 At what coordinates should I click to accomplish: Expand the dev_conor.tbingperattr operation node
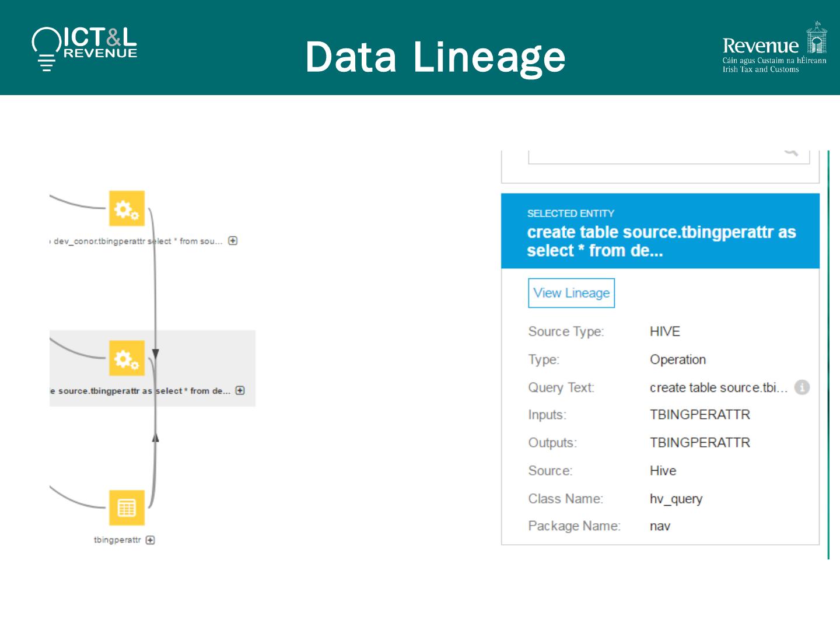coord(233,241)
